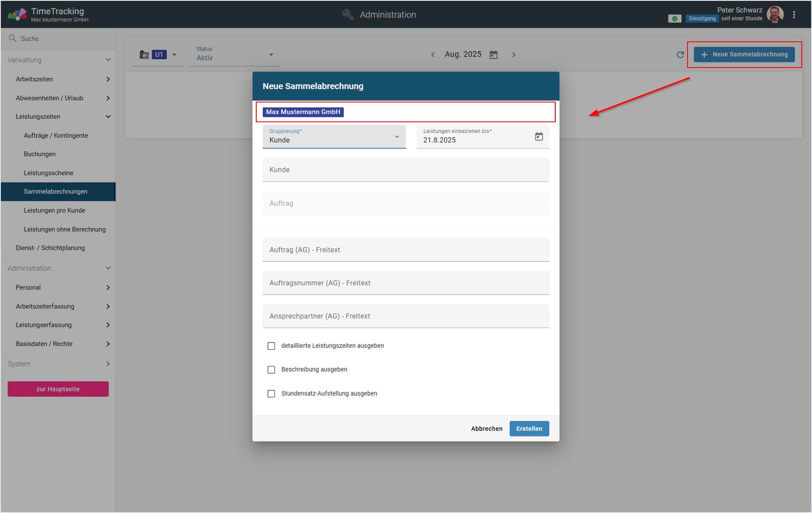Open date picker for Leistungen einbeziehen bis

539,137
